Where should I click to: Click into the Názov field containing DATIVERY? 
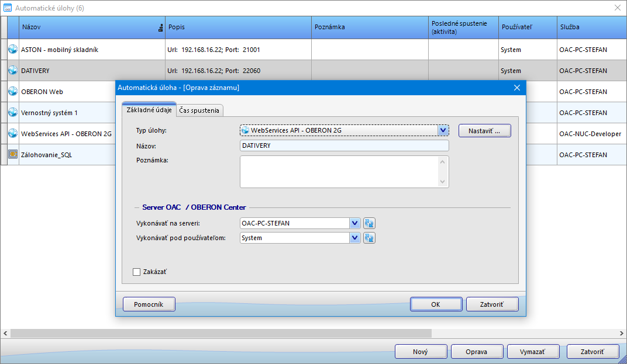[x=344, y=145]
